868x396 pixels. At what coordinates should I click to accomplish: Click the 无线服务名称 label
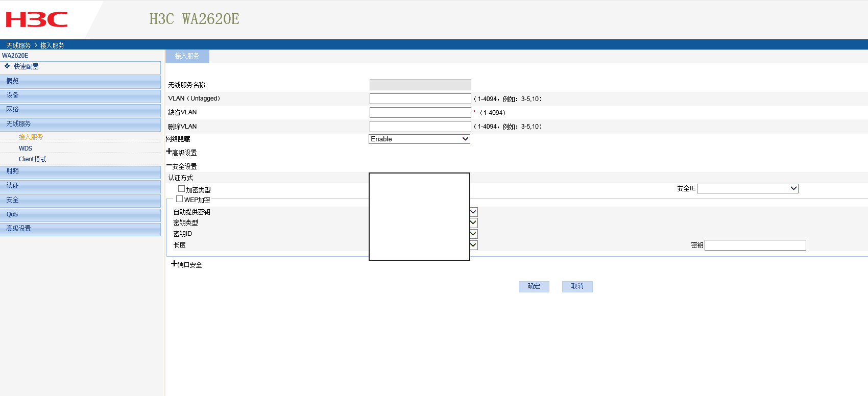pyautogui.click(x=186, y=85)
